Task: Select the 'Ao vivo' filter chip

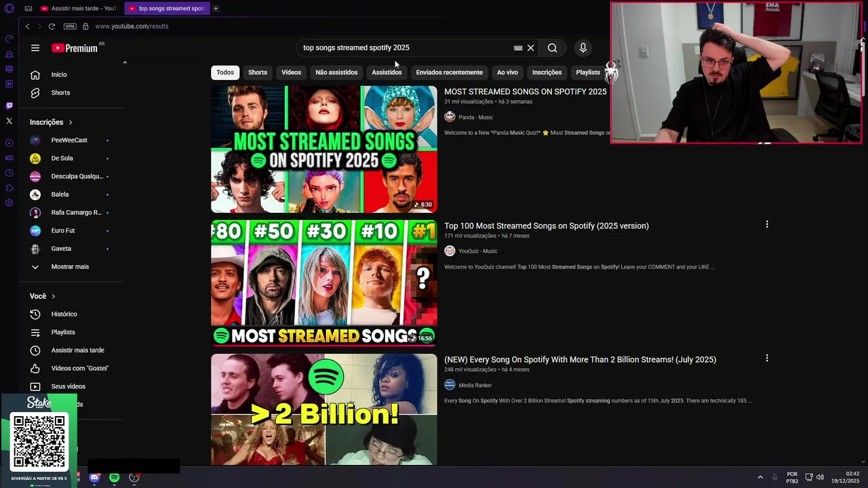Action: tap(507, 73)
